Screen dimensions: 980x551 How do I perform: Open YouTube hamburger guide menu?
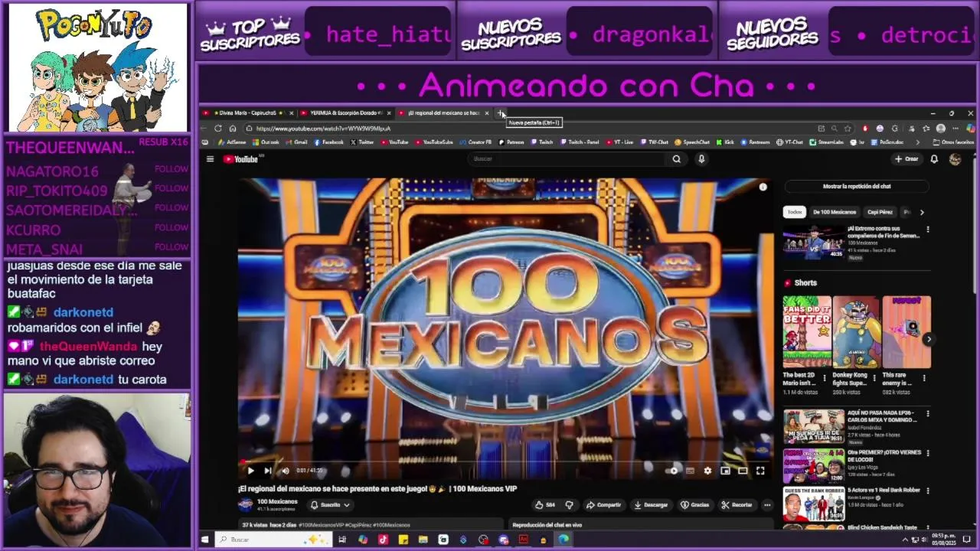click(x=210, y=159)
